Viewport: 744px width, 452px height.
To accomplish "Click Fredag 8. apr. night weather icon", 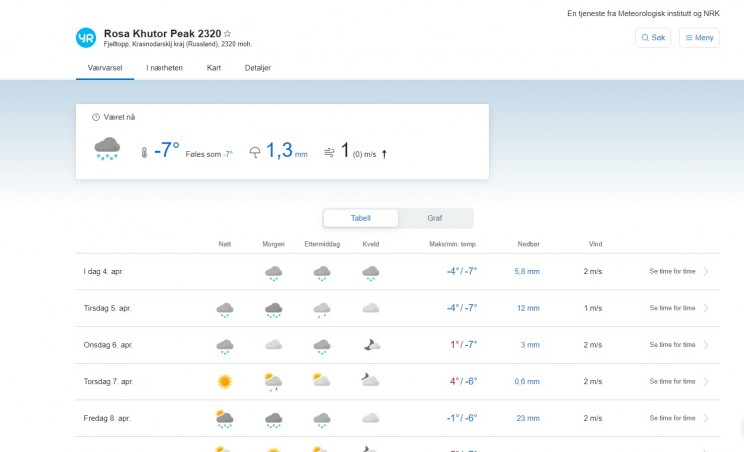I will point(224,419).
